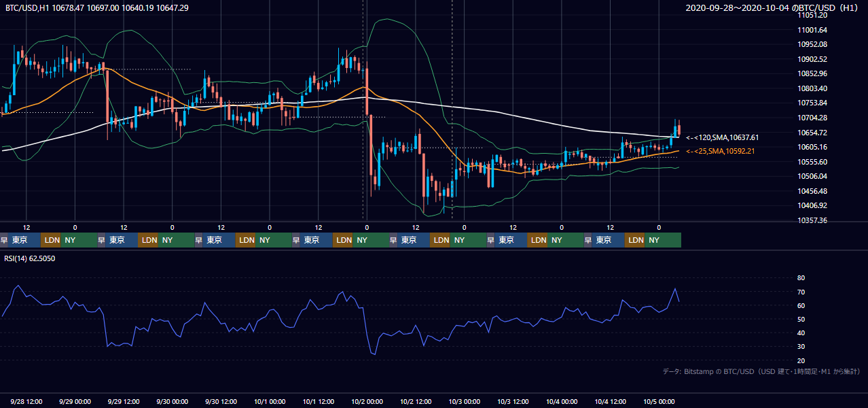The image size is (868, 408).
Task: Select the 10/3 12:00 time label
Action: (513, 402)
